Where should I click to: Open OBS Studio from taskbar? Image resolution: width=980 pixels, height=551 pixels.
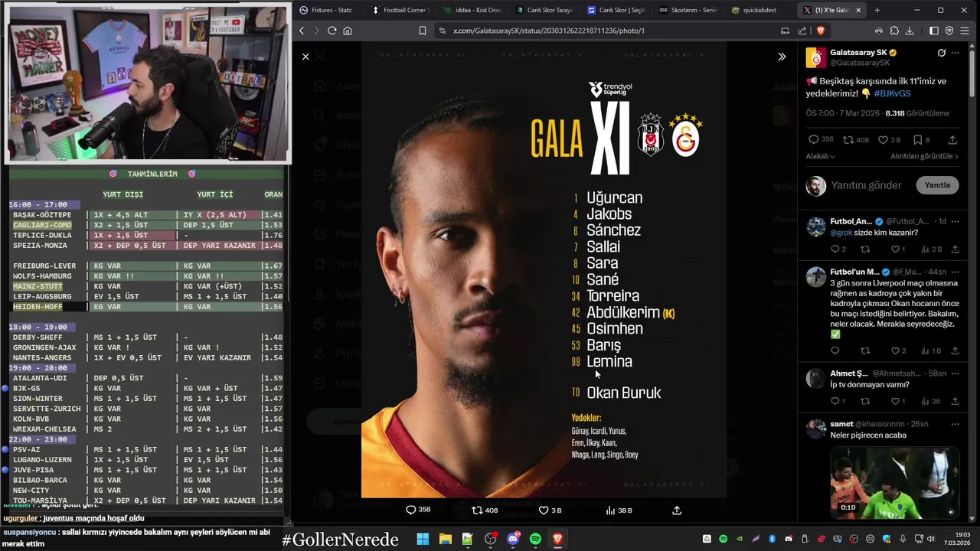490,539
